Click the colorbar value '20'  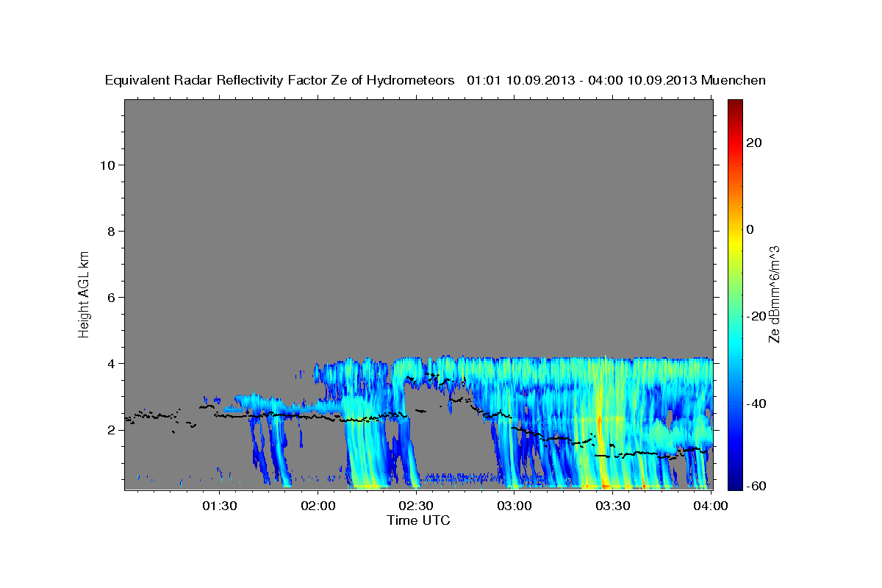click(753, 142)
